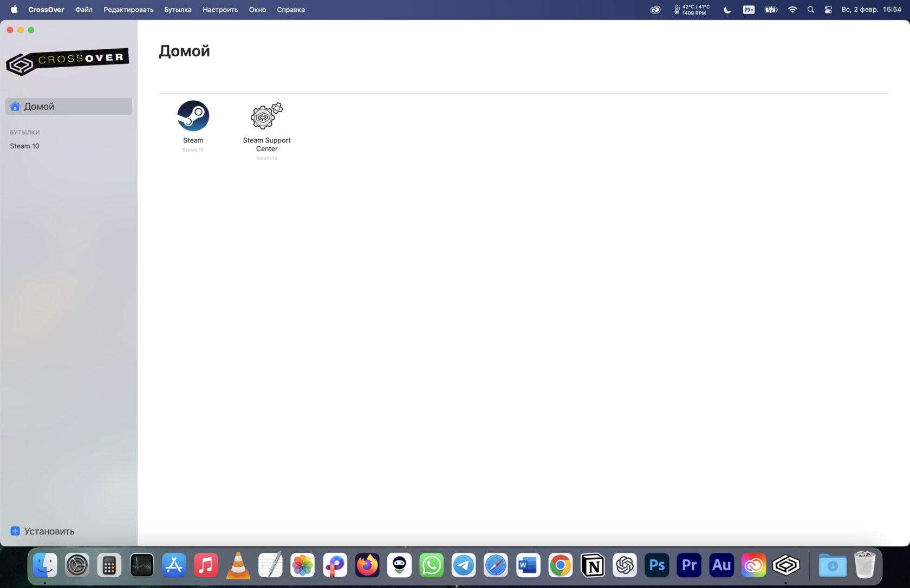910x588 pixels.
Task: Select the Домой sidebar item
Action: 69,106
